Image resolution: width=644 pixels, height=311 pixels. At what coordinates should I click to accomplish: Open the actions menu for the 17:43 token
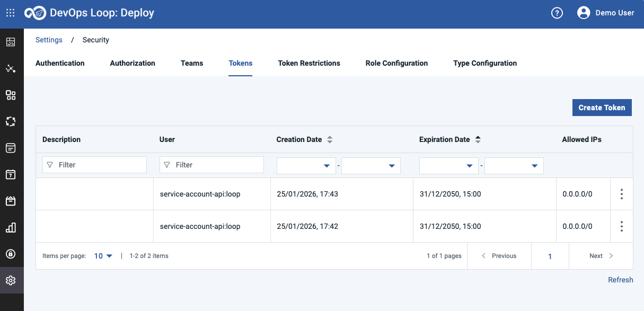(x=621, y=194)
